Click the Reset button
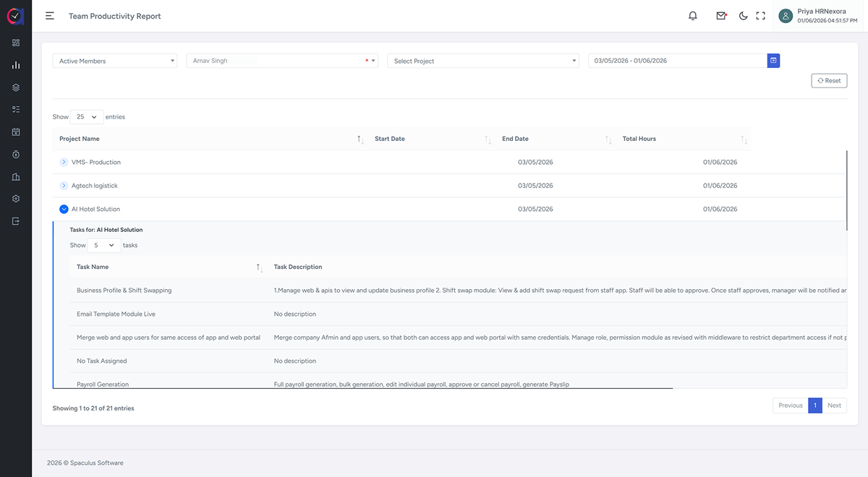The height and width of the screenshot is (477, 868). (829, 81)
